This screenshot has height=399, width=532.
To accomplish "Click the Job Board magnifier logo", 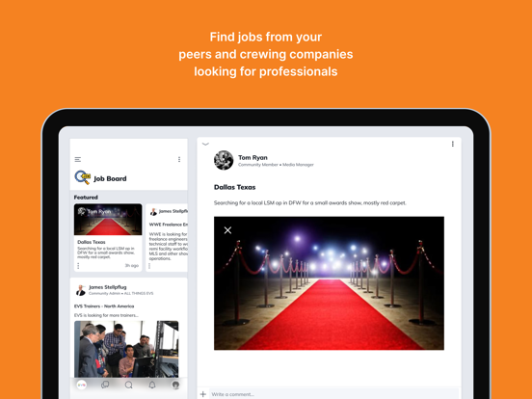I will 83,177.
